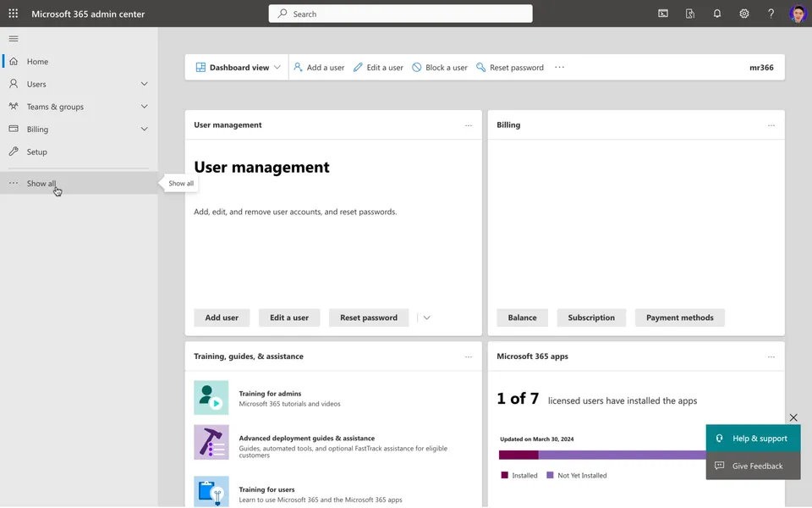This screenshot has height=508, width=812.
Task: Close the Help & support popup
Action: pyautogui.click(x=793, y=417)
